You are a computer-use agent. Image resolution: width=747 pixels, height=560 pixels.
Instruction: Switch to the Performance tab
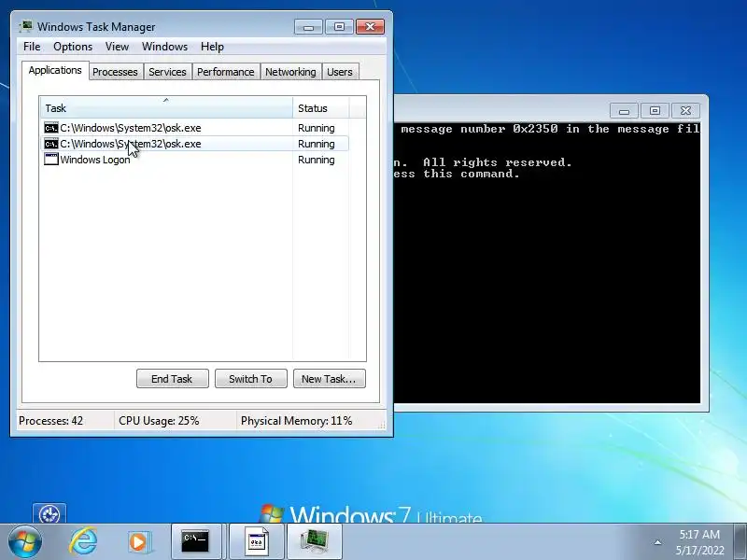coord(226,72)
